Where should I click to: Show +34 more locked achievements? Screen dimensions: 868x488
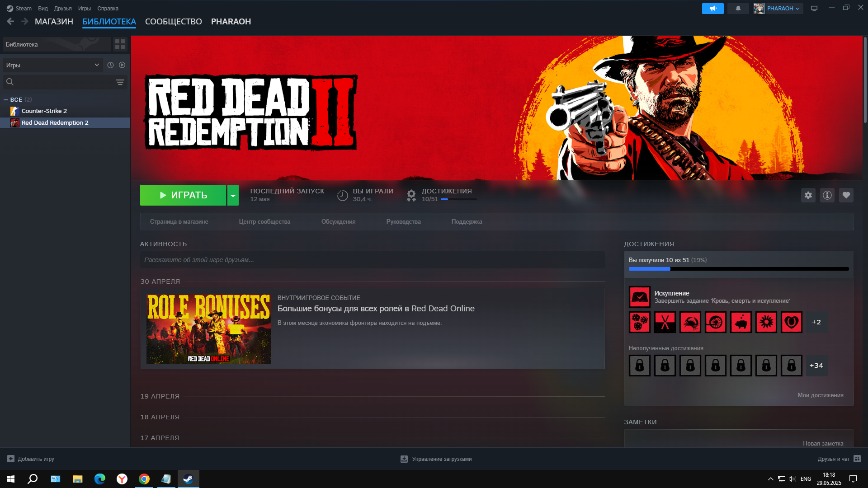pyautogui.click(x=816, y=366)
